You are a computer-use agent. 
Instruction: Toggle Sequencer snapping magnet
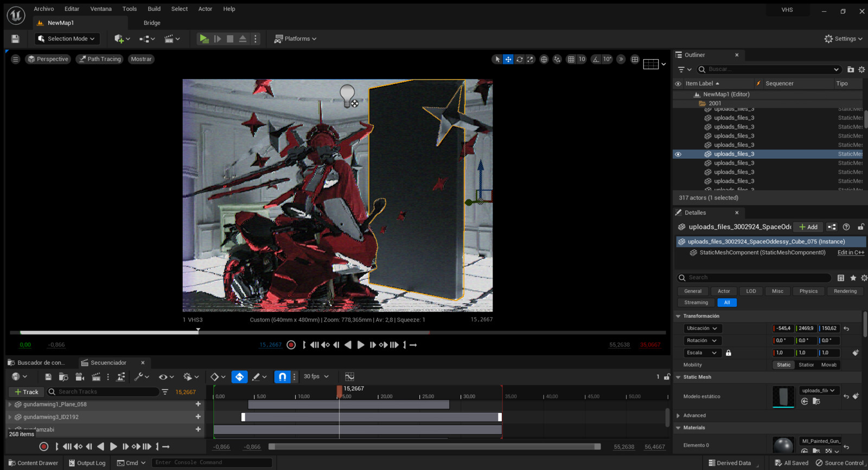tap(282, 377)
